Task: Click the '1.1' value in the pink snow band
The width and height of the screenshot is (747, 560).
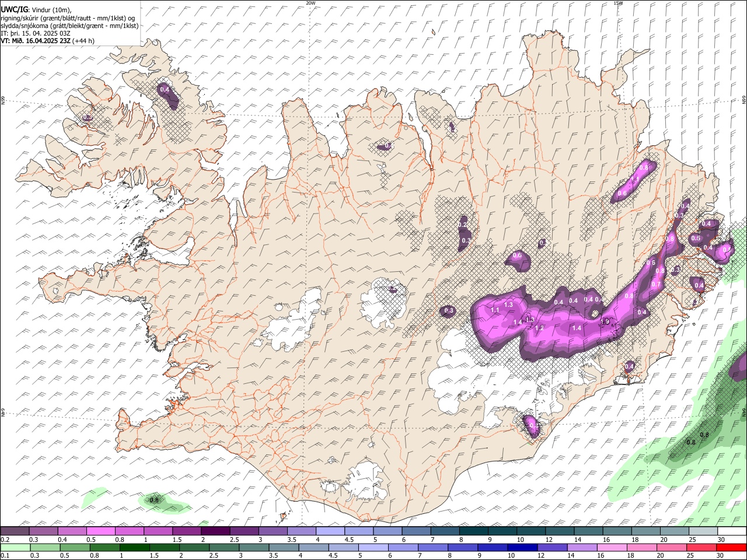Action: tap(495, 310)
